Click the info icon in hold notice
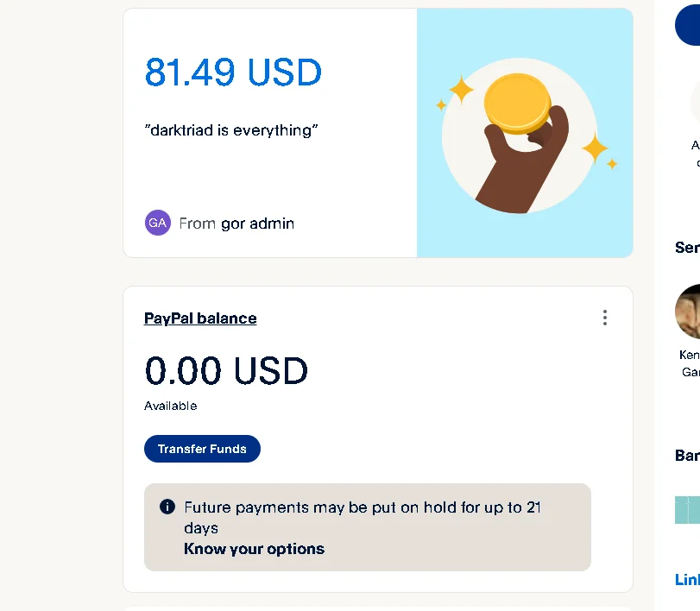 tap(167, 507)
